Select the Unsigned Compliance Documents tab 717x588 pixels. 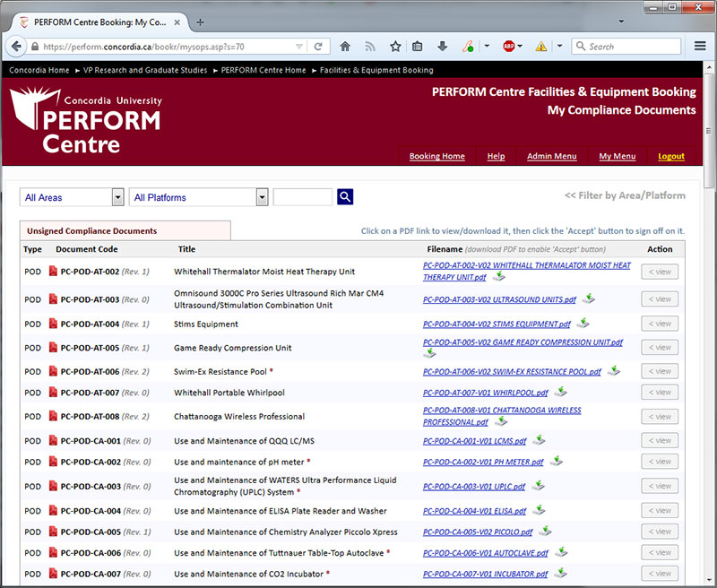[91, 230]
